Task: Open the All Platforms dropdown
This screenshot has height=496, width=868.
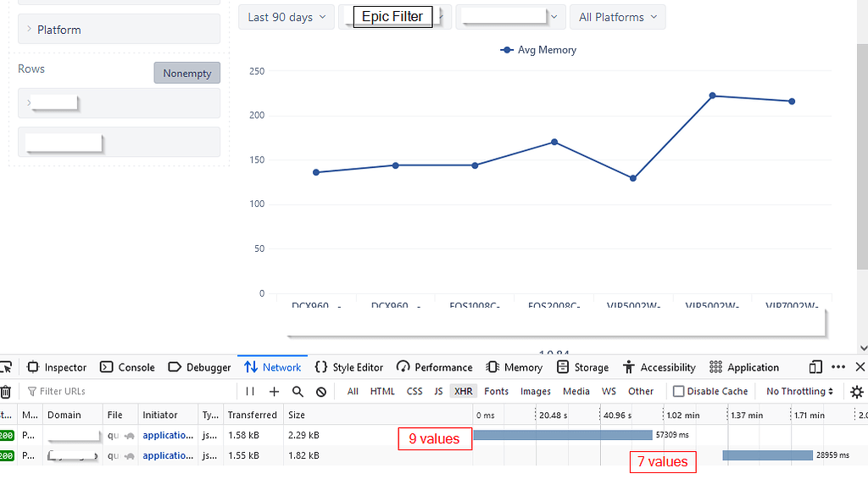Action: tap(617, 16)
